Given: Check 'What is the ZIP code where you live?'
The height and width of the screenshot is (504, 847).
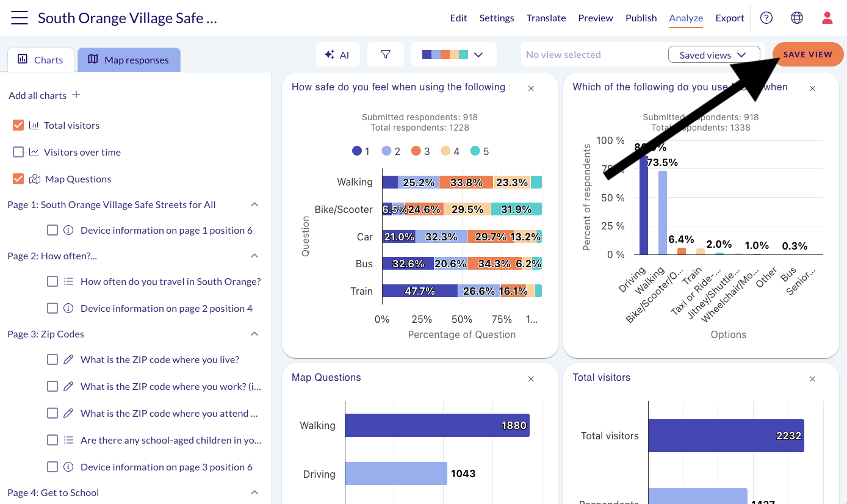Looking at the screenshot, I should (x=52, y=359).
